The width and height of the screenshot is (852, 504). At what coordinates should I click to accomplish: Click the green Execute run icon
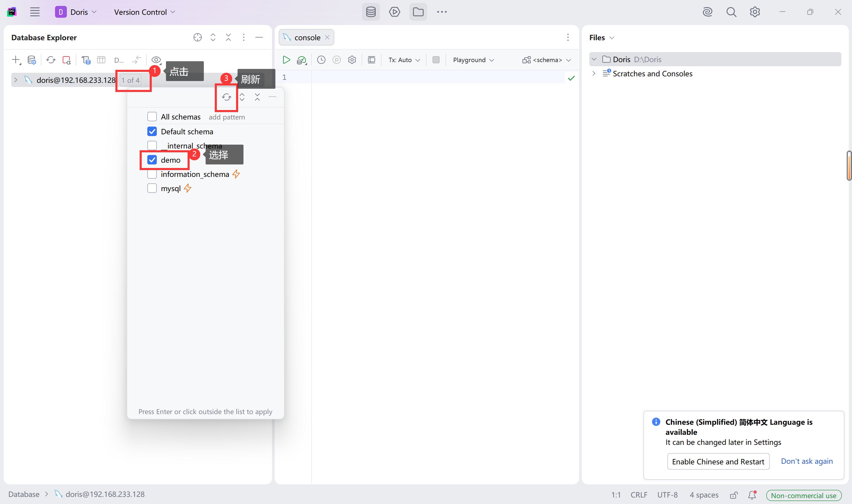286,60
